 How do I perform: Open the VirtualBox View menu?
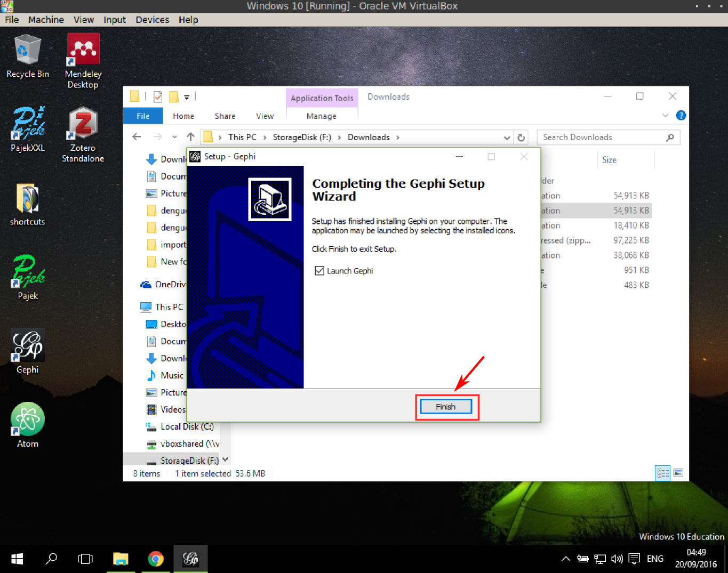84,20
